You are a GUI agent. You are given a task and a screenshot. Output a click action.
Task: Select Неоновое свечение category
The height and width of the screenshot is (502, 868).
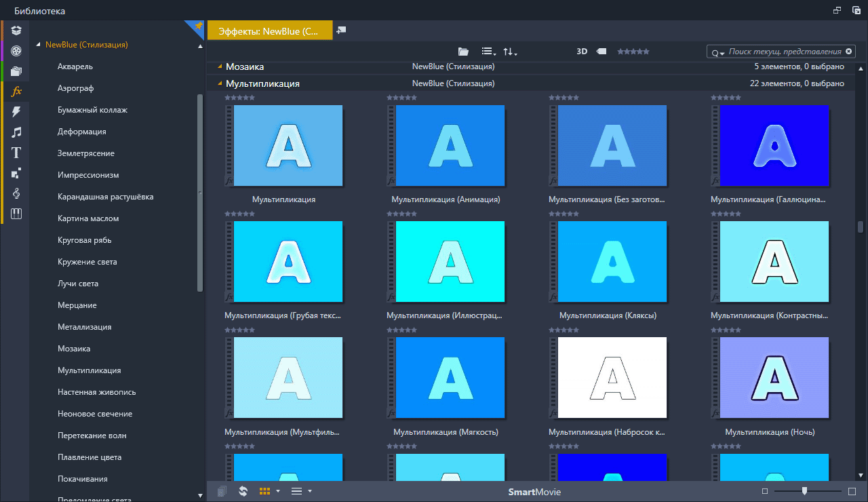[x=95, y=414]
